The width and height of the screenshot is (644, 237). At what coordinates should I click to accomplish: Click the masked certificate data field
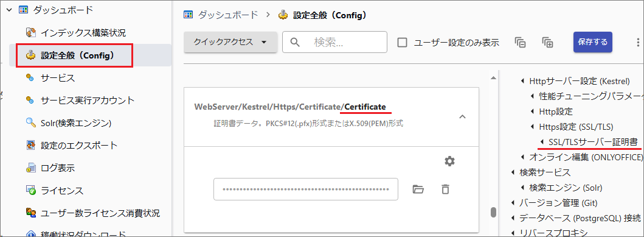click(x=305, y=189)
